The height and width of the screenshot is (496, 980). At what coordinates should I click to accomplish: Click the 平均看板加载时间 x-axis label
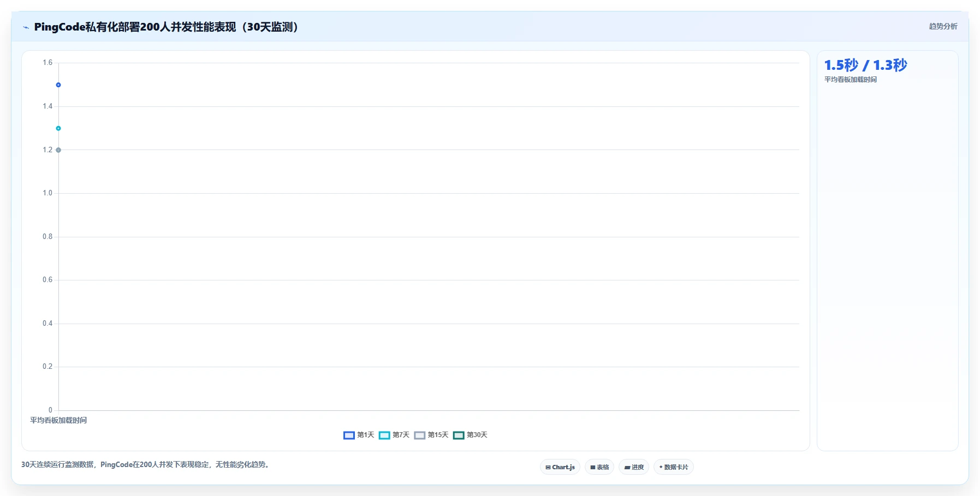(x=58, y=420)
